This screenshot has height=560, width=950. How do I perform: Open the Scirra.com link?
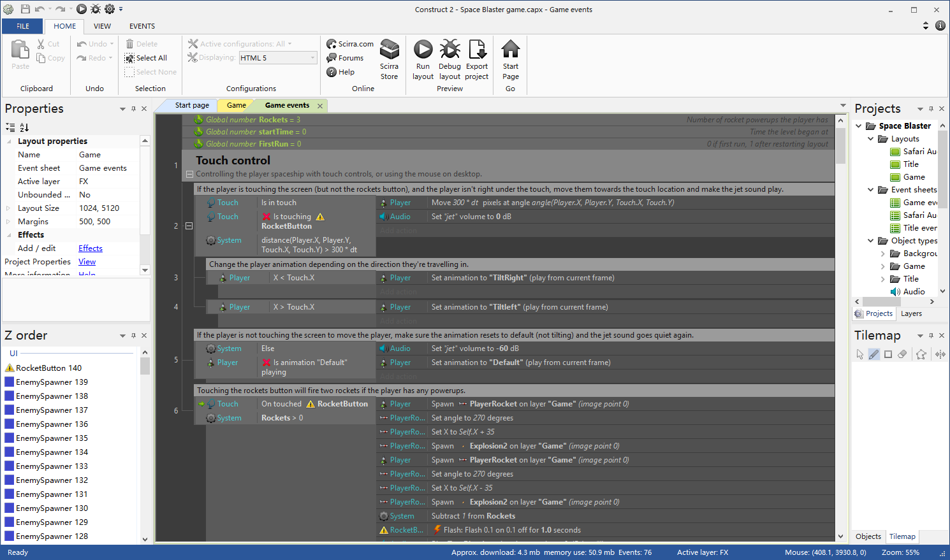(350, 44)
